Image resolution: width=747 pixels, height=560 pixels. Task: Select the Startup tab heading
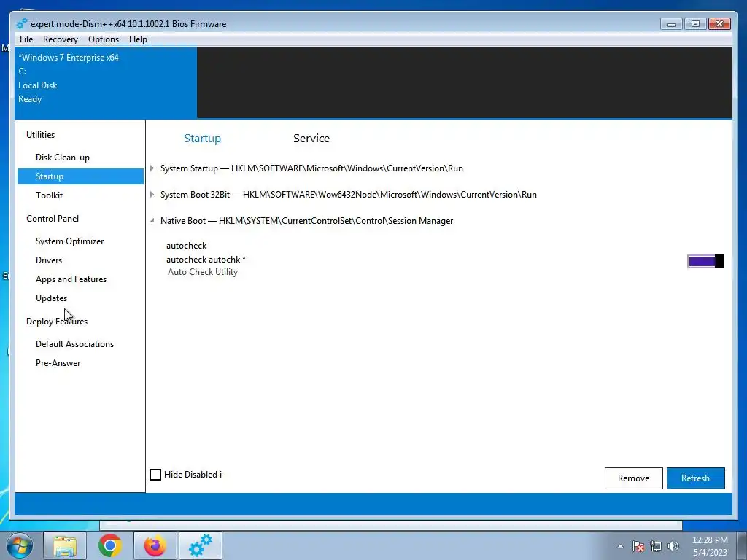[203, 138]
